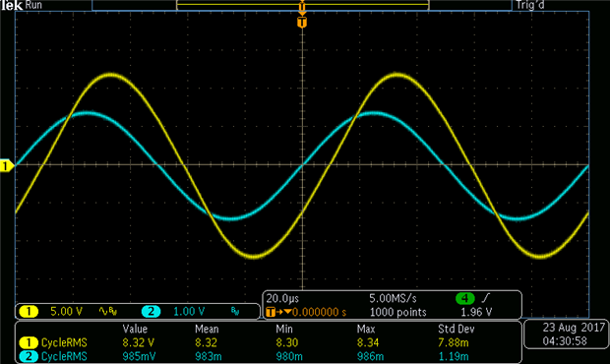Click the 1.96 V trigger level readout
The width and height of the screenshot is (610, 364).
pyautogui.click(x=476, y=312)
